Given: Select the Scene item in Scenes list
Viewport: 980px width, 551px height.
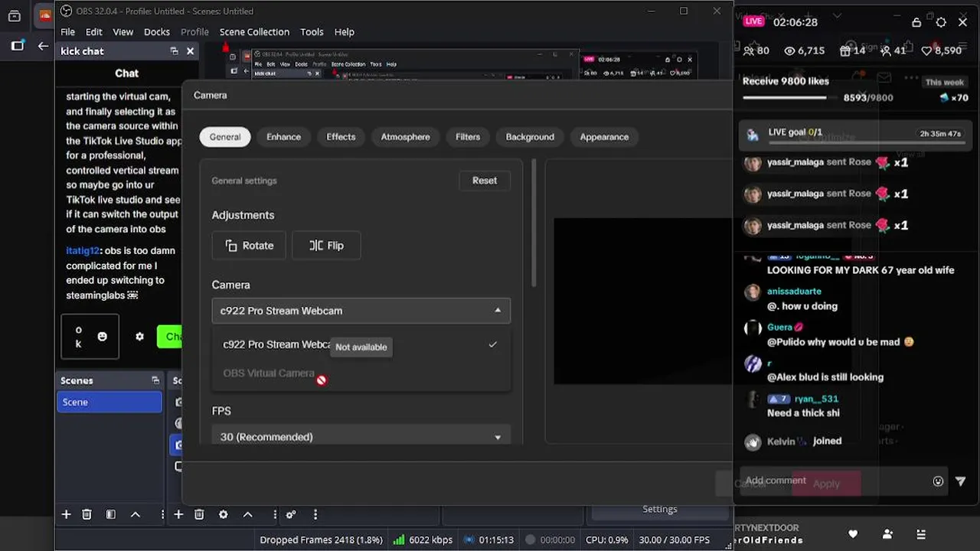Looking at the screenshot, I should (x=109, y=402).
